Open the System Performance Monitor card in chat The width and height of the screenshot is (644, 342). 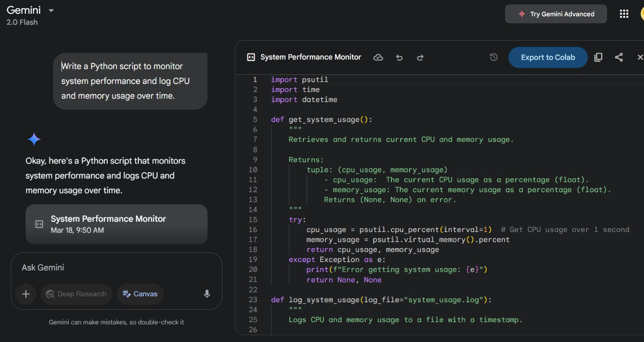click(117, 224)
